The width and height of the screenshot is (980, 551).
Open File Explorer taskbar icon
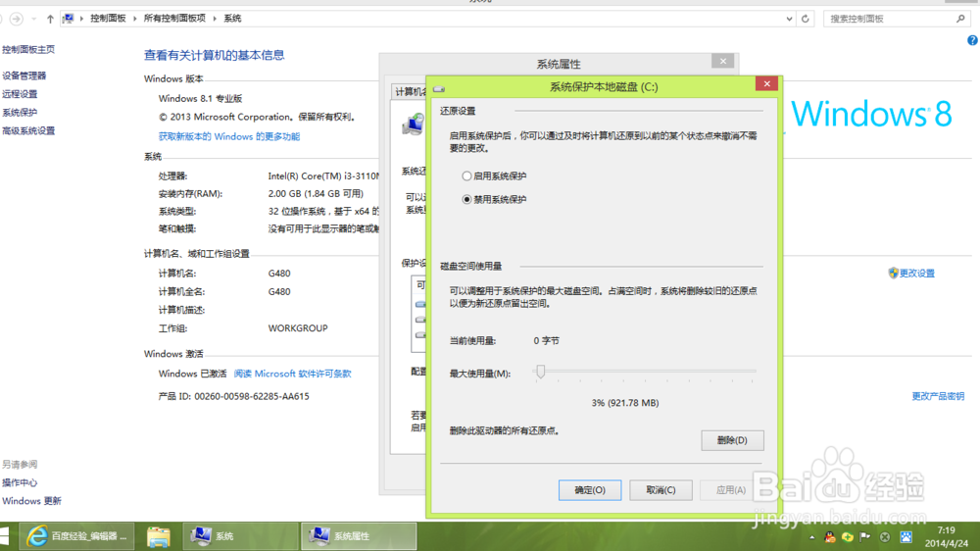point(158,536)
